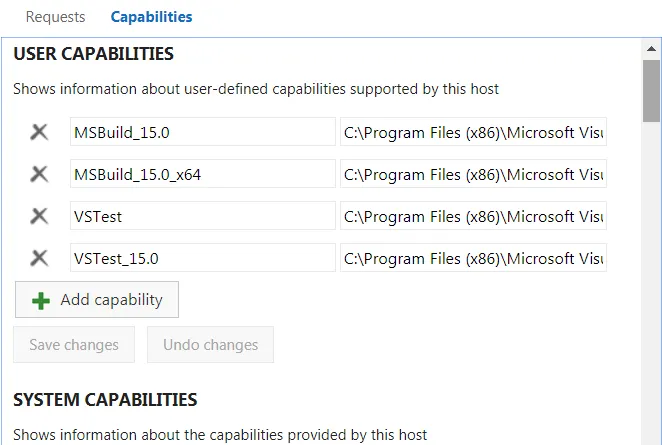Image resolution: width=662 pixels, height=445 pixels.
Task: Remove the VSTest_15.0 capability row
Action: 39,258
